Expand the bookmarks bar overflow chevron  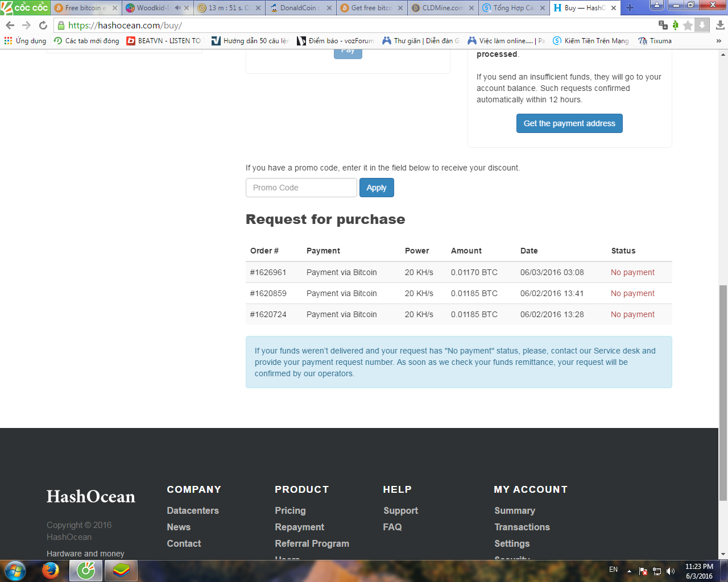pos(719,41)
